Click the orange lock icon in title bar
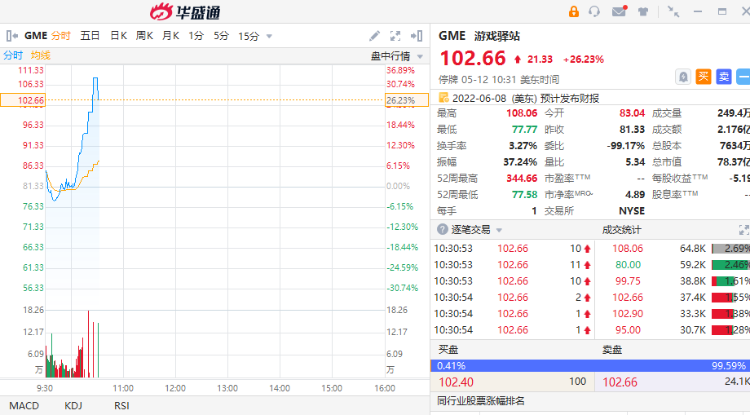The image size is (750, 415). 574,11
